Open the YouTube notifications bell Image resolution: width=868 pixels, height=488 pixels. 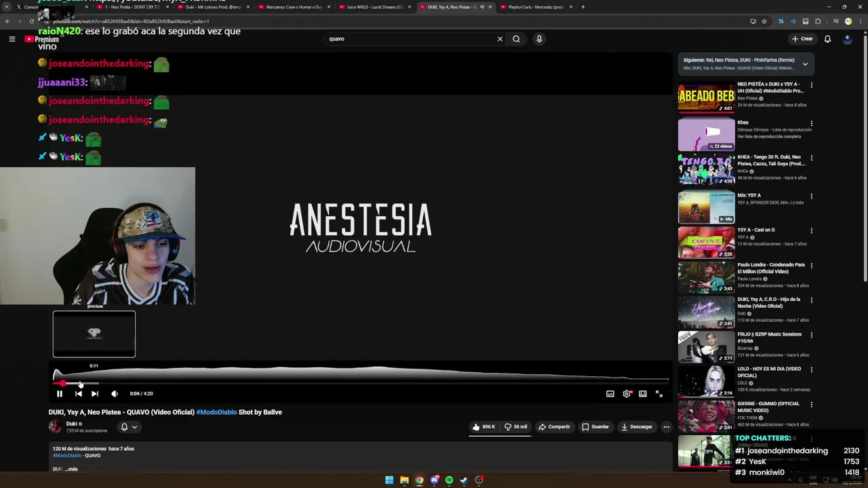click(x=827, y=39)
